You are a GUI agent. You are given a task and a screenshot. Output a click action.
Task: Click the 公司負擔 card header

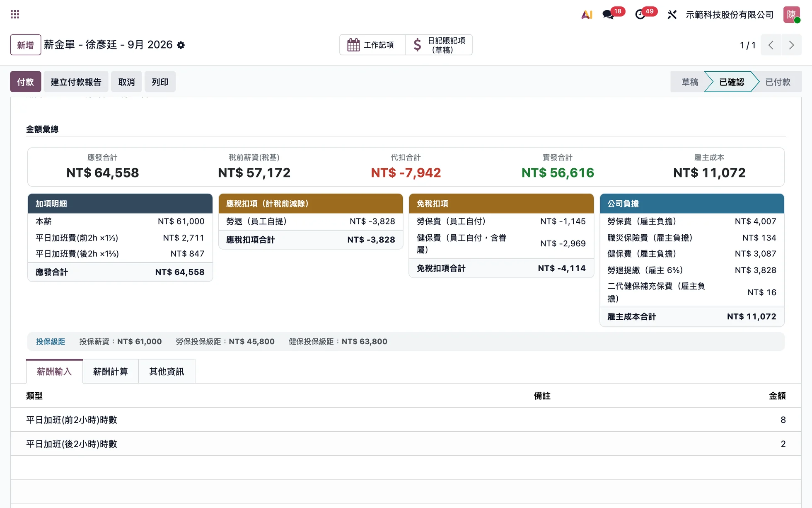[692, 204]
